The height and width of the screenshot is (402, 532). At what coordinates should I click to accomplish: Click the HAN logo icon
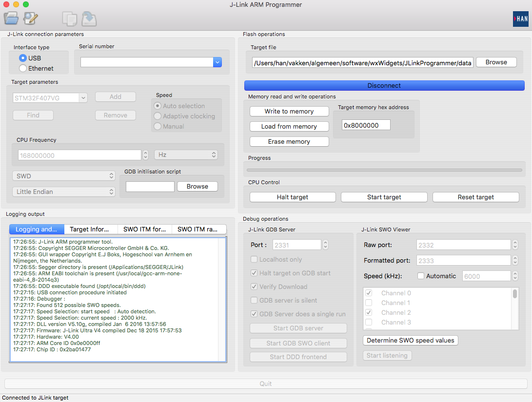[x=521, y=19]
